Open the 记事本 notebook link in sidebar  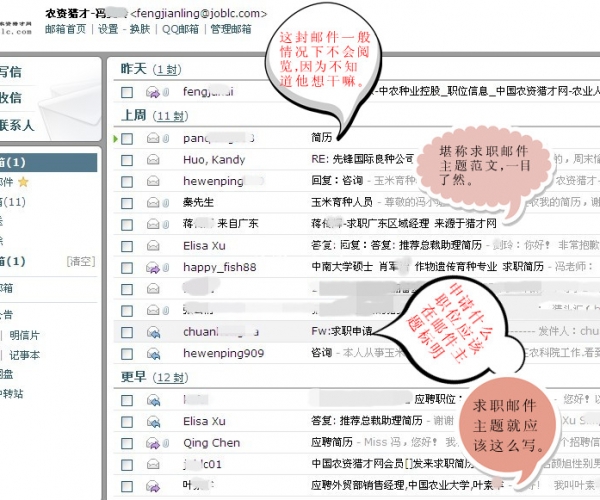tap(24, 355)
